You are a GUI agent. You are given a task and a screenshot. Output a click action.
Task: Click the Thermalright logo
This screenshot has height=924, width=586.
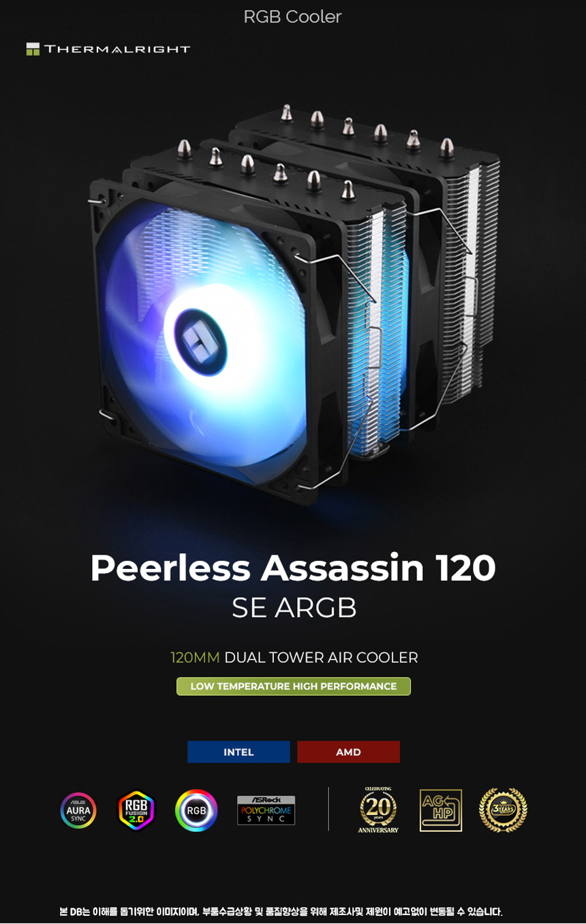click(x=108, y=49)
